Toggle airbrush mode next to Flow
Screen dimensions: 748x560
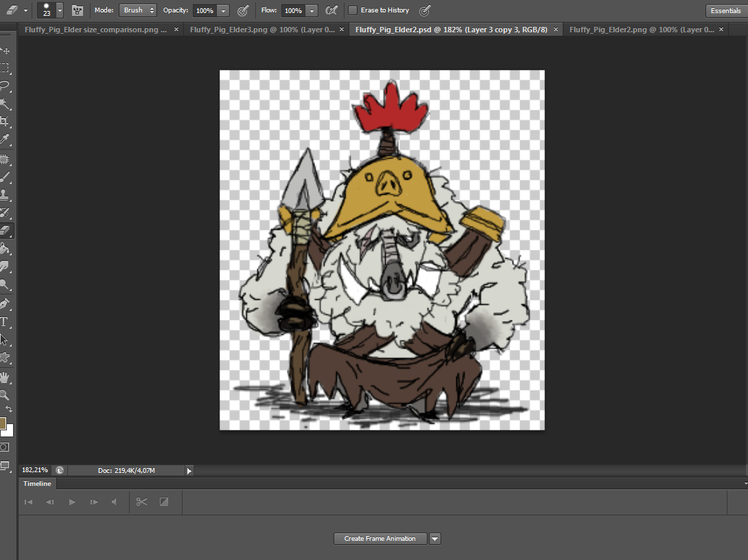331,10
